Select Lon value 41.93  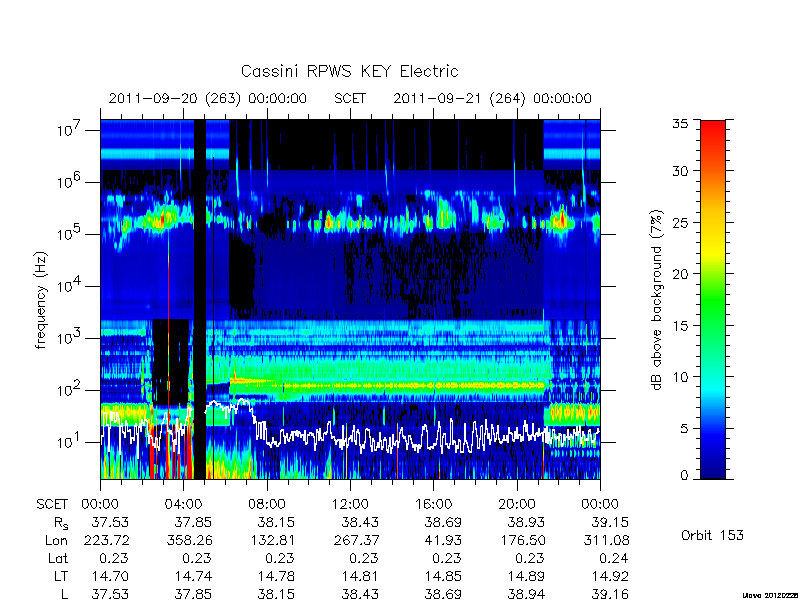[443, 540]
